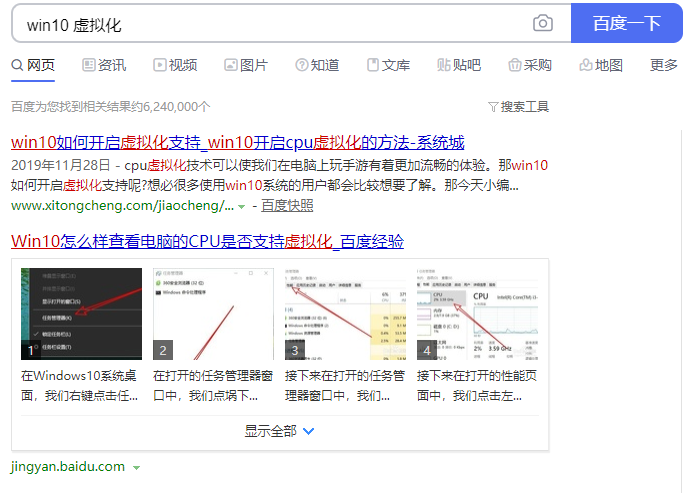This screenshot has height=493, width=686.
Task: Open step 3 task manager tabs thumbnail
Action: click(345, 314)
